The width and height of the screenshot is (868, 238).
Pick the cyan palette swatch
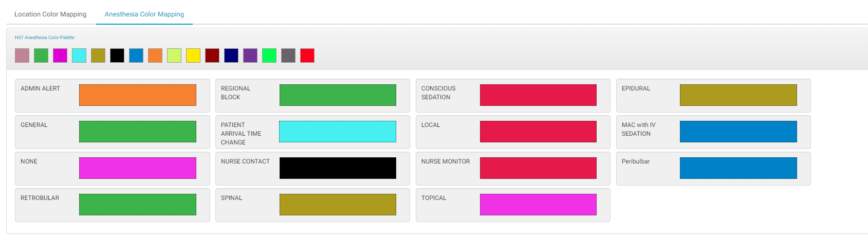pyautogui.click(x=79, y=56)
